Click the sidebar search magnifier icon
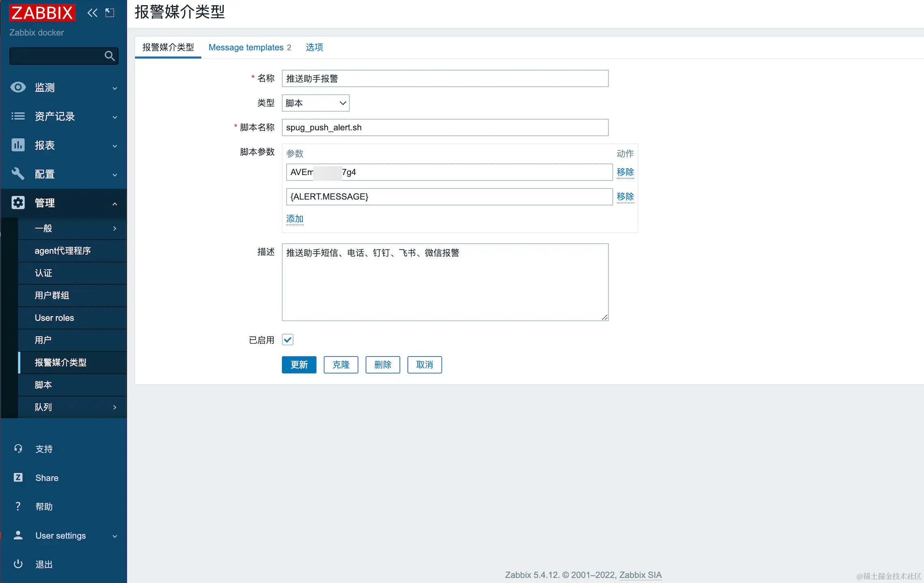 coord(110,56)
